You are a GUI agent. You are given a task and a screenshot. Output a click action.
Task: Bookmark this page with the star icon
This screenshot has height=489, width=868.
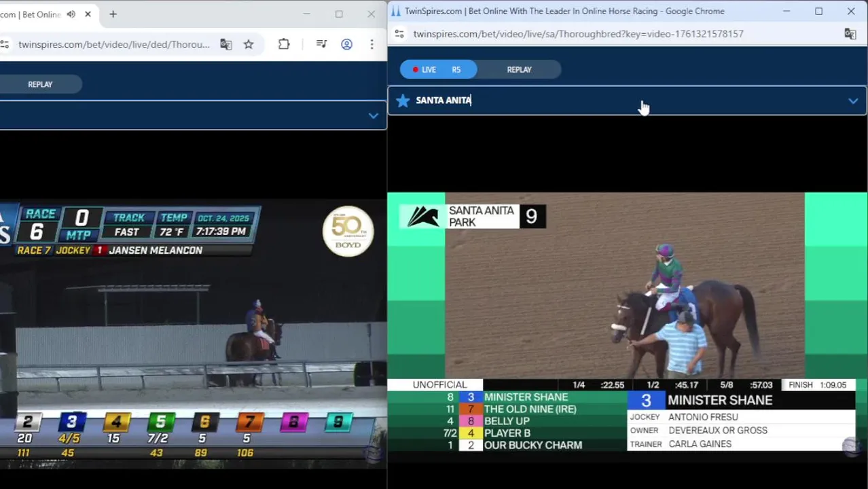(249, 44)
